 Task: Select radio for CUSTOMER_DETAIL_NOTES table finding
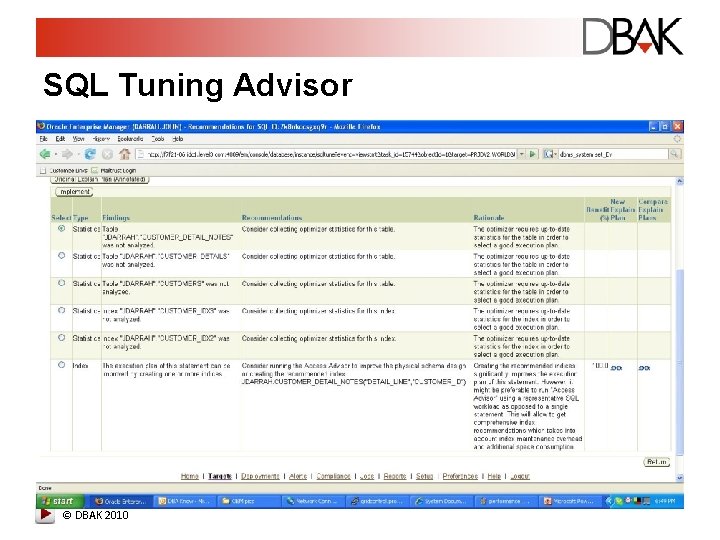tap(62, 228)
